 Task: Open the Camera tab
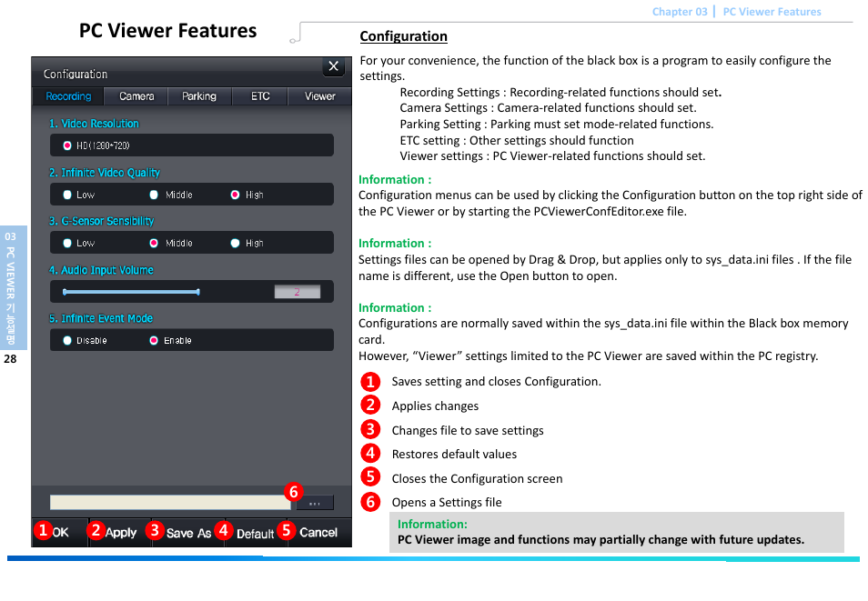point(136,96)
